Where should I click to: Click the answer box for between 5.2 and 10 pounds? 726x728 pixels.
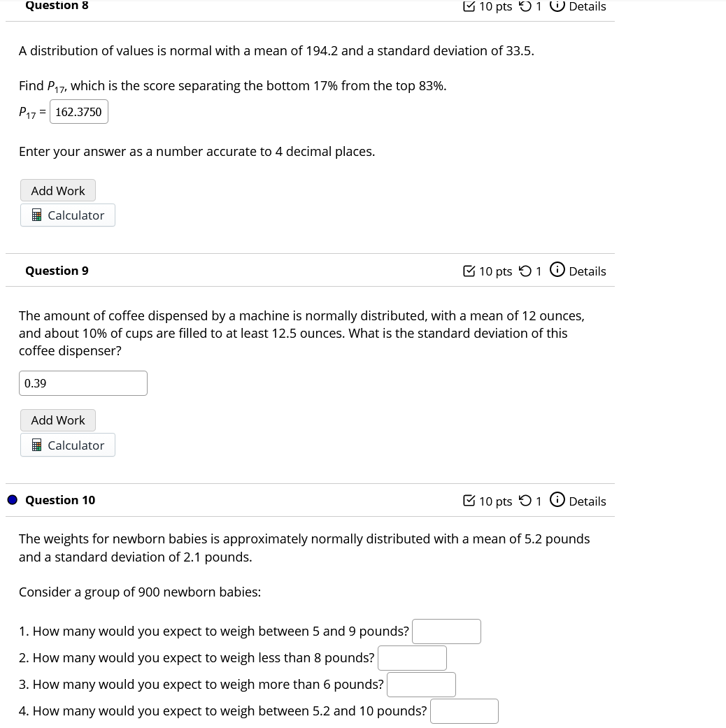click(464, 711)
